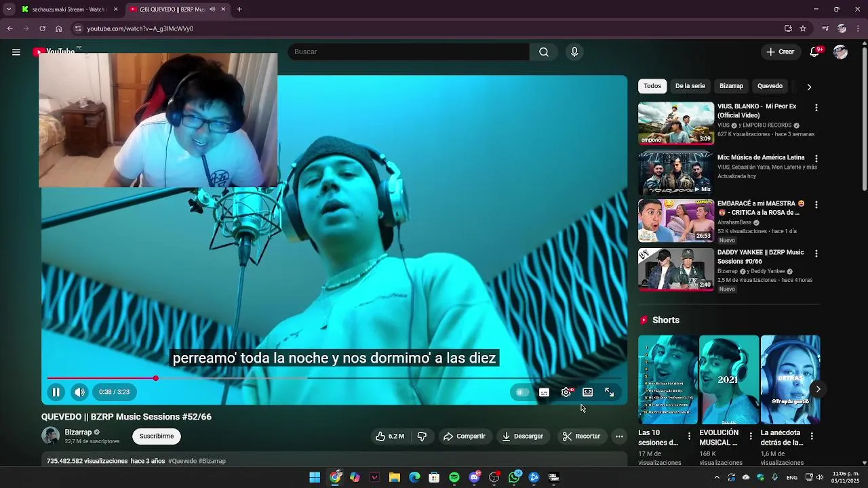Screen dimensions: 868x488
Task: Reload the page
Action: [42, 28]
